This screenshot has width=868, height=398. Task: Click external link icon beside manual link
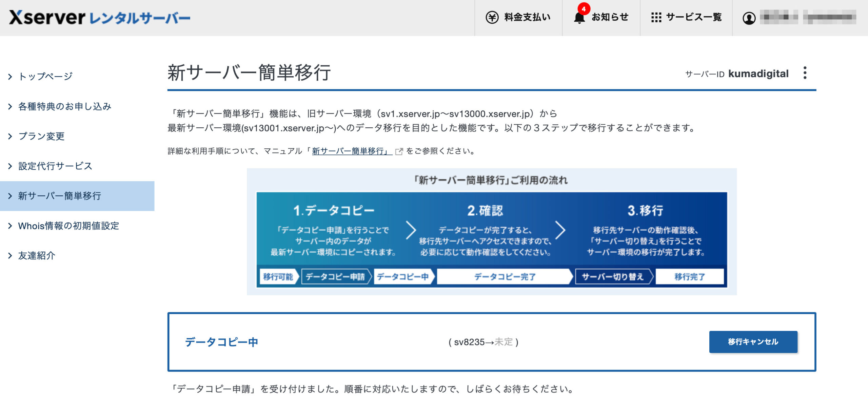pos(399,151)
